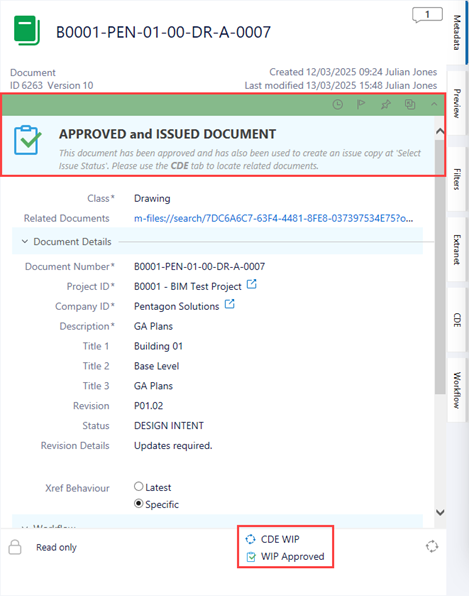Open Pentagon Solutions company in new window
Image resolution: width=469 pixels, height=596 pixels.
(230, 304)
